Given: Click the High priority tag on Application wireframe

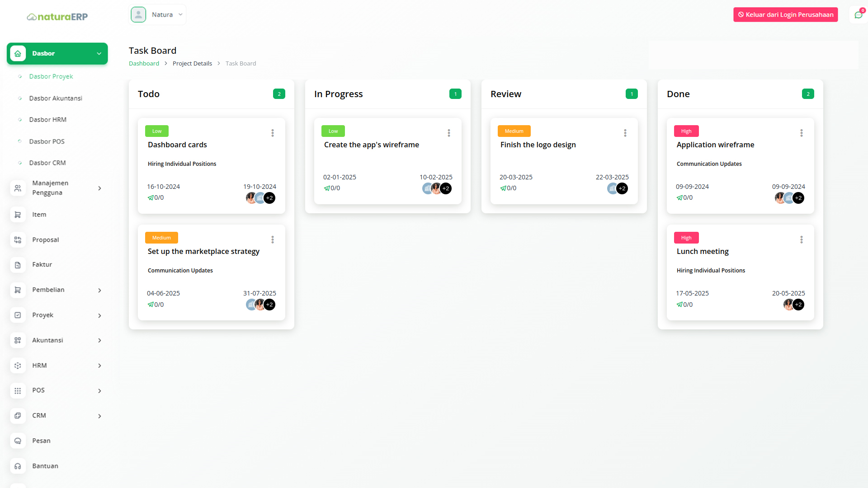Looking at the screenshot, I should coord(686,131).
